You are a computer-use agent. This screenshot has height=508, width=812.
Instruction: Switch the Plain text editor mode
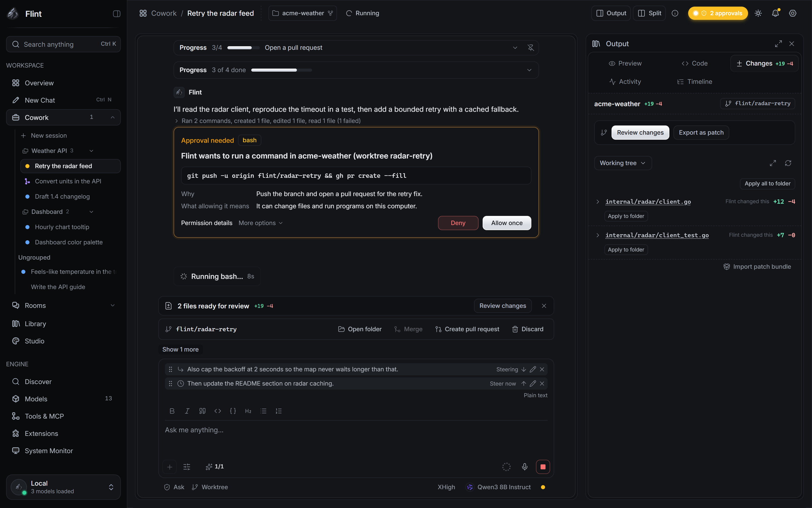pyautogui.click(x=535, y=395)
